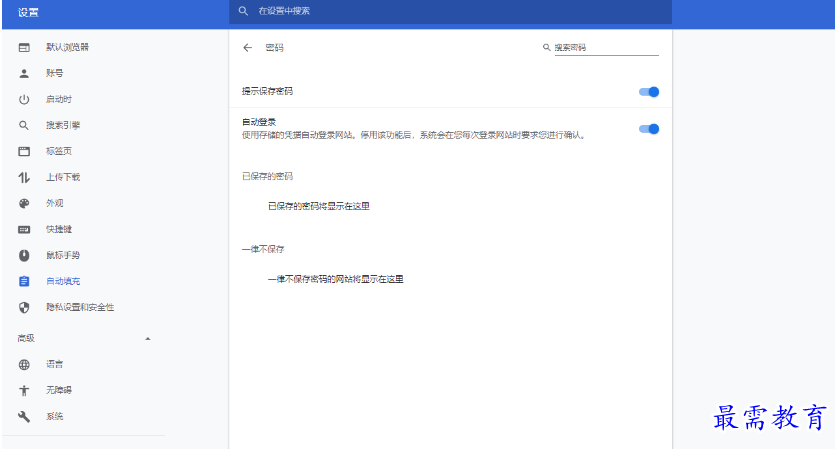835x449 pixels.
Task: Select 隐私设置和安全性 in the sidebar
Action: tap(80, 307)
